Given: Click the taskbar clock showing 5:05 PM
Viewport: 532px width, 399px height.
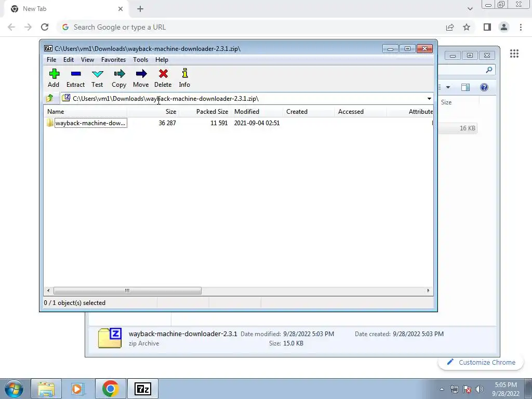Looking at the screenshot, I should (506, 389).
